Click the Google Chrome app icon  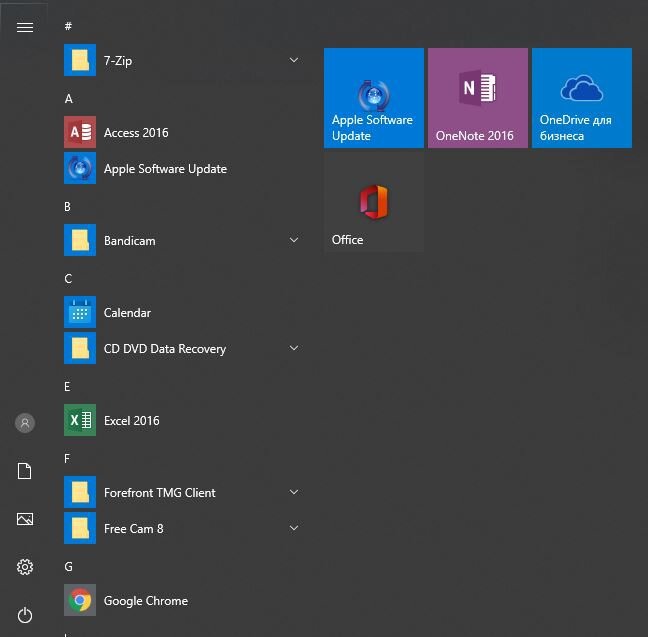[80, 600]
